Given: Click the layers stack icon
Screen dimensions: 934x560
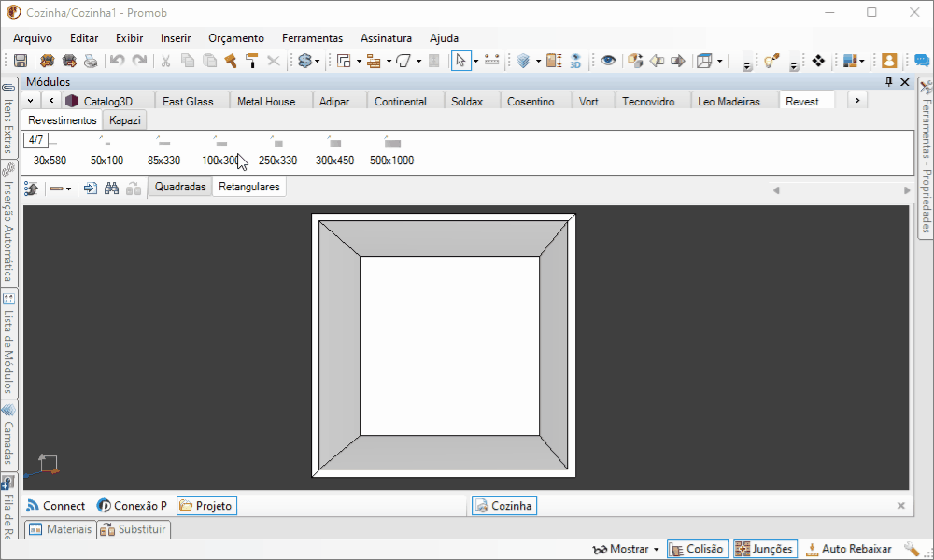Looking at the screenshot, I should 524,61.
